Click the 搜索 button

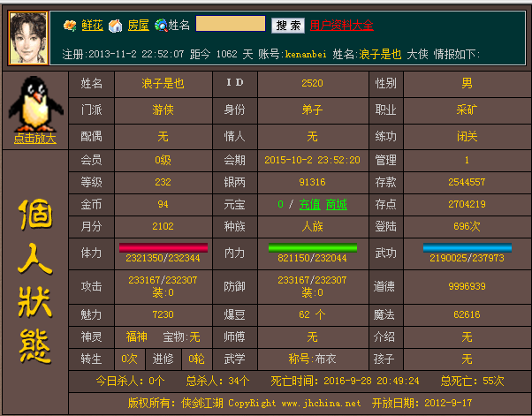288,26
